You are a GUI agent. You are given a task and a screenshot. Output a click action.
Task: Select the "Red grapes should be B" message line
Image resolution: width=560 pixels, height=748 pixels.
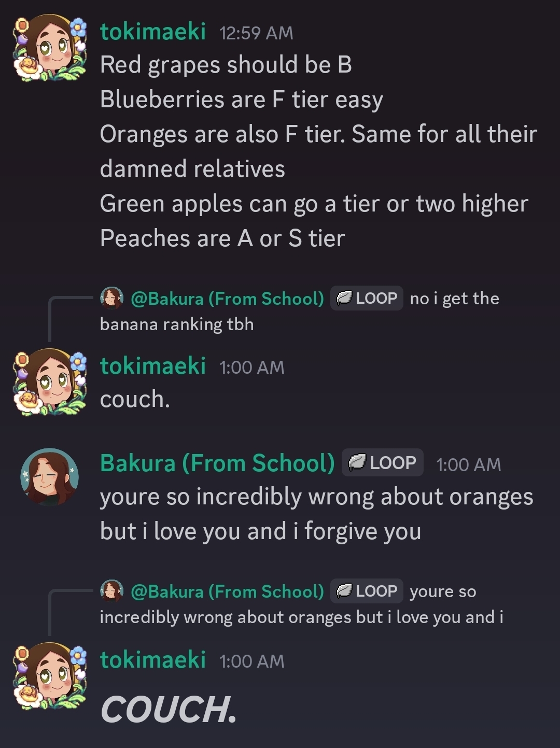click(226, 65)
